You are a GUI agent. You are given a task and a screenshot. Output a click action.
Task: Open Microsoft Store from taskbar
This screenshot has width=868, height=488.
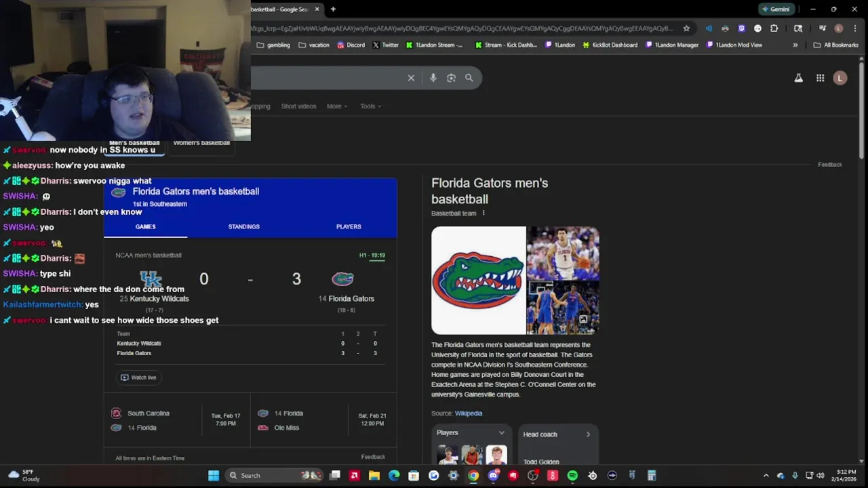414,476
